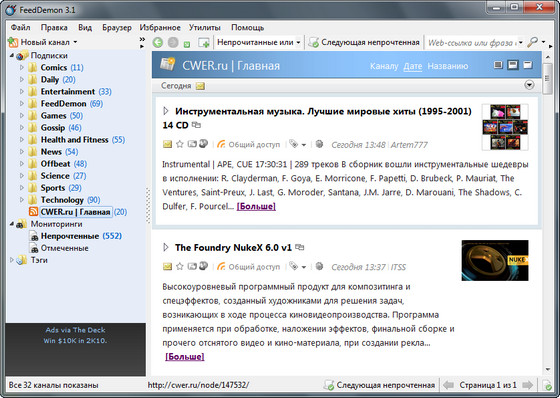Sort posts by Дате
The image size is (560, 398).
(x=413, y=66)
